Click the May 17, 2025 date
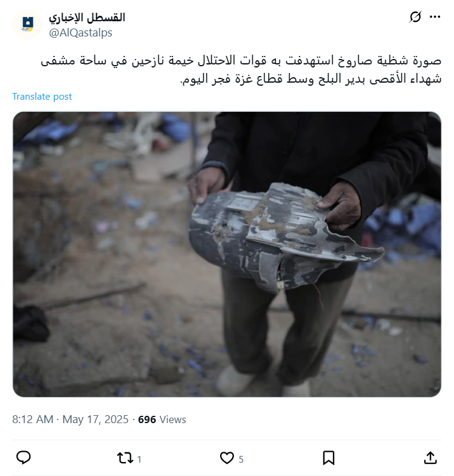 [95, 419]
